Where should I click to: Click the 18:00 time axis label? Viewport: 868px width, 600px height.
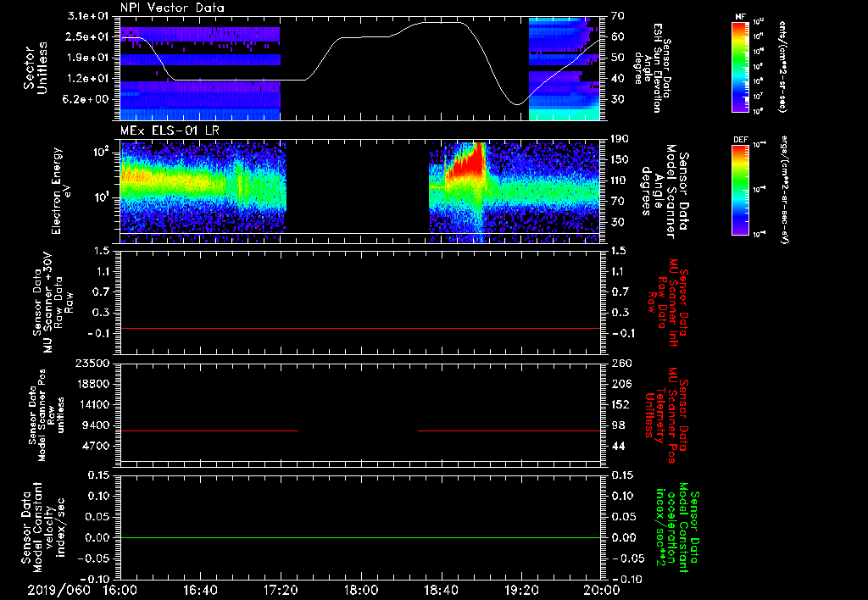(361, 590)
